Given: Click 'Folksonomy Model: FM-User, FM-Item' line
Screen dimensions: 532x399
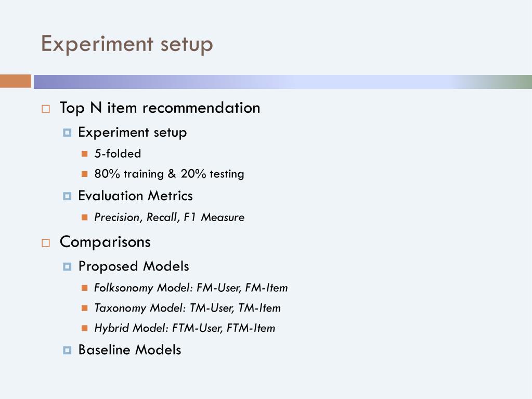Looking at the screenshot, I should click(191, 288).
